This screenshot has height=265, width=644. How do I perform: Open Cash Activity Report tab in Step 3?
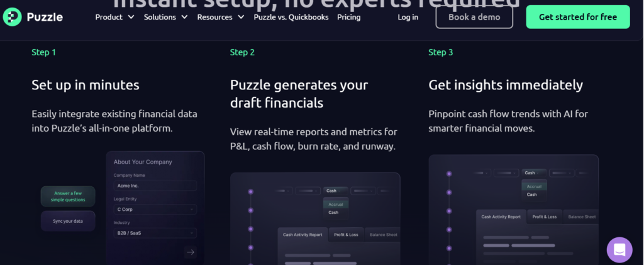pyautogui.click(x=501, y=217)
